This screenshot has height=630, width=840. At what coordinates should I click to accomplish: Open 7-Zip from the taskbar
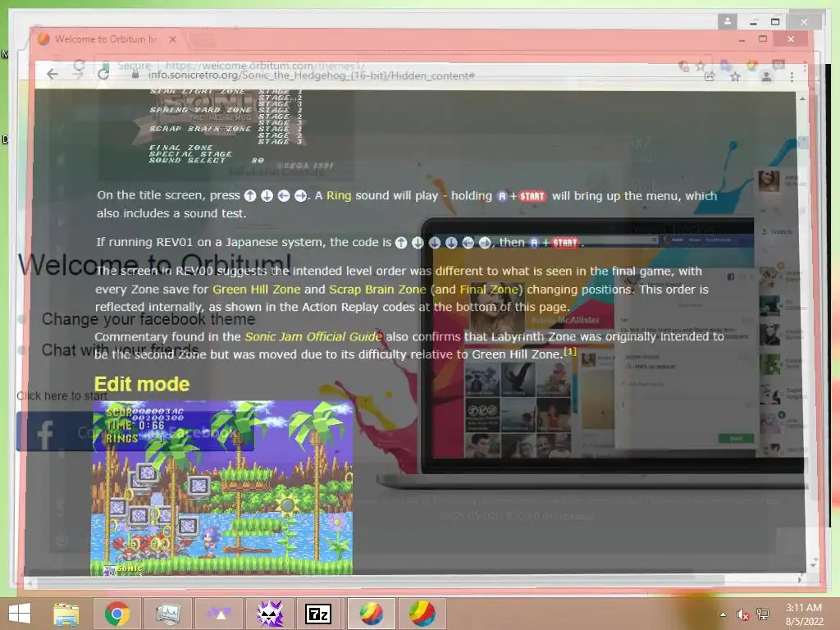pos(318,614)
